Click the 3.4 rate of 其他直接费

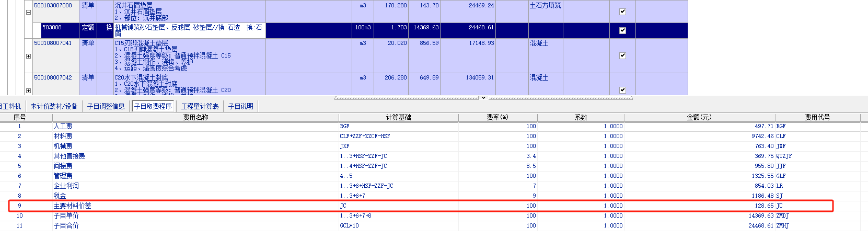pyautogui.click(x=498, y=156)
